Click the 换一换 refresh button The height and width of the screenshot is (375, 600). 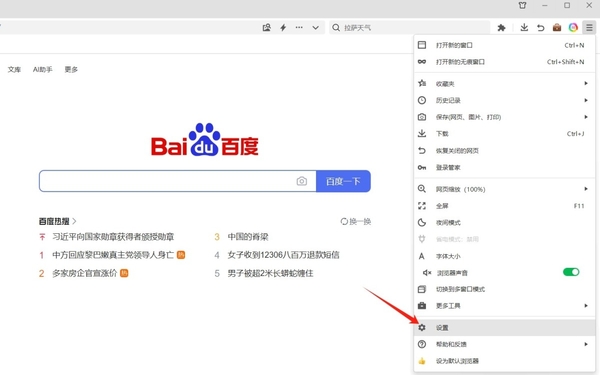pos(355,221)
